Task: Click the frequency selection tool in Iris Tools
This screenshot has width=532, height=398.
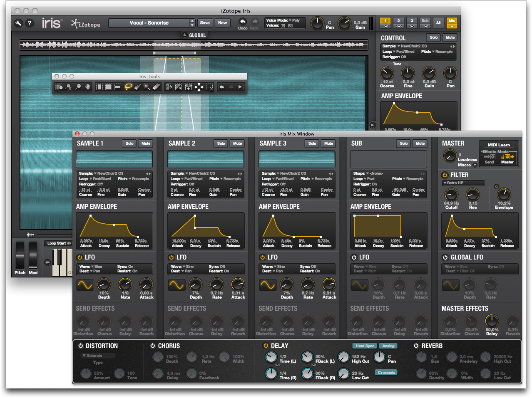Action: pos(118,87)
